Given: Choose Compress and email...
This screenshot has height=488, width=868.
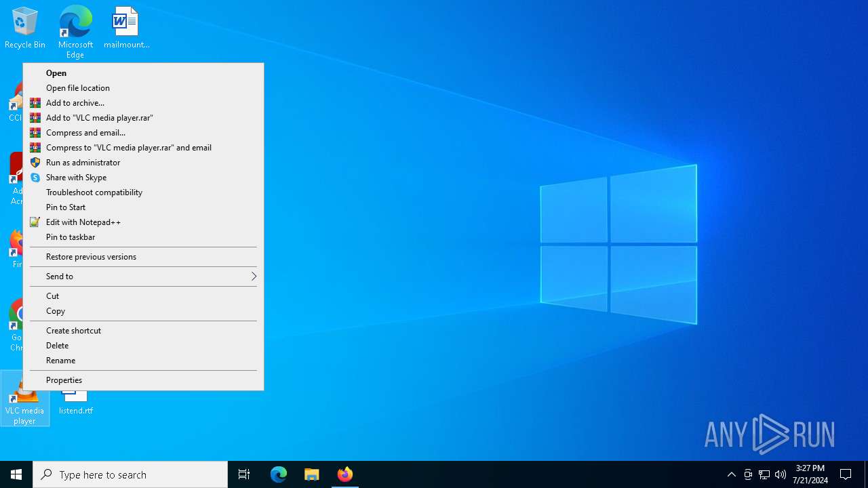Looking at the screenshot, I should tap(143, 133).
